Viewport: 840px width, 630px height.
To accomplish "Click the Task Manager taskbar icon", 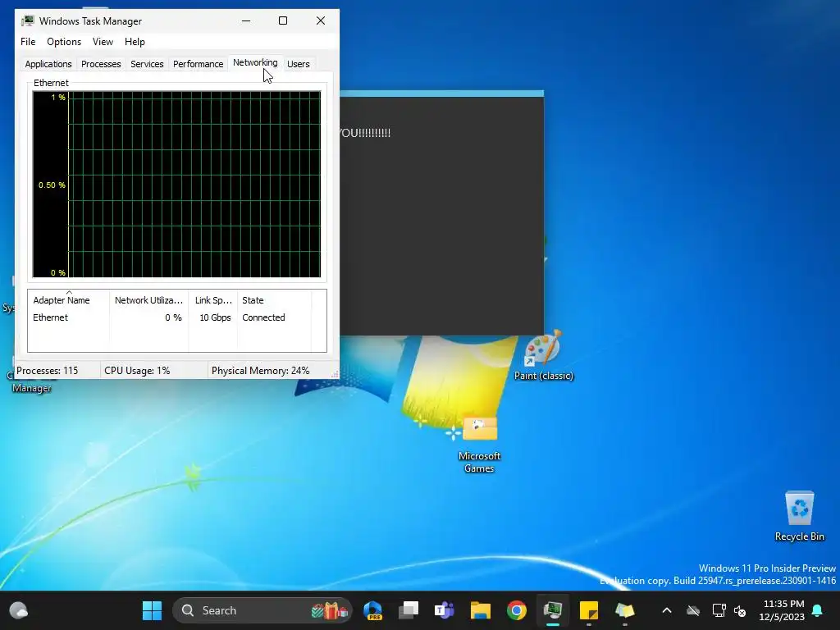I will (552, 610).
